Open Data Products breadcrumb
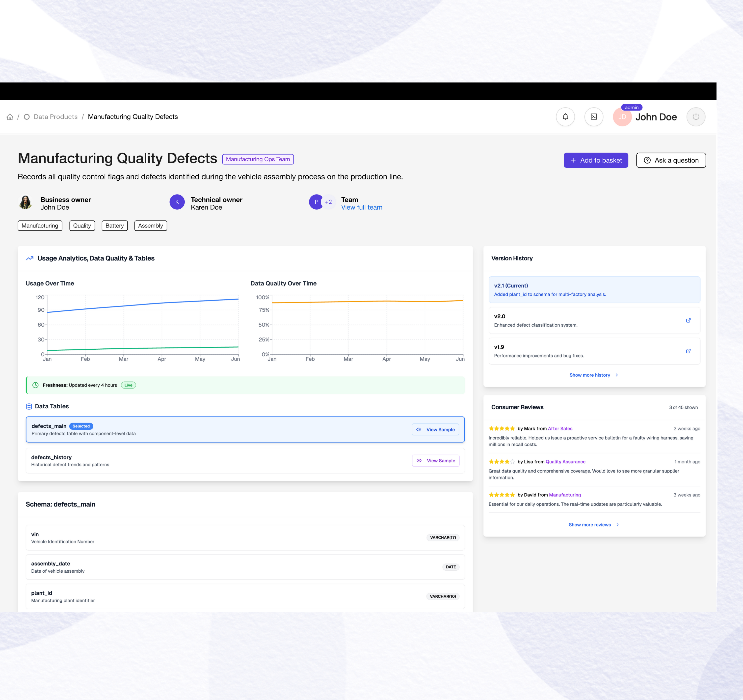This screenshot has height=700, width=743. tap(56, 117)
